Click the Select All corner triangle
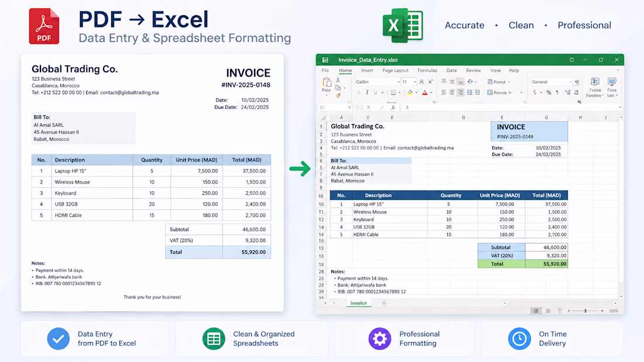Image resolution: width=644 pixels, height=362 pixels. (323, 118)
